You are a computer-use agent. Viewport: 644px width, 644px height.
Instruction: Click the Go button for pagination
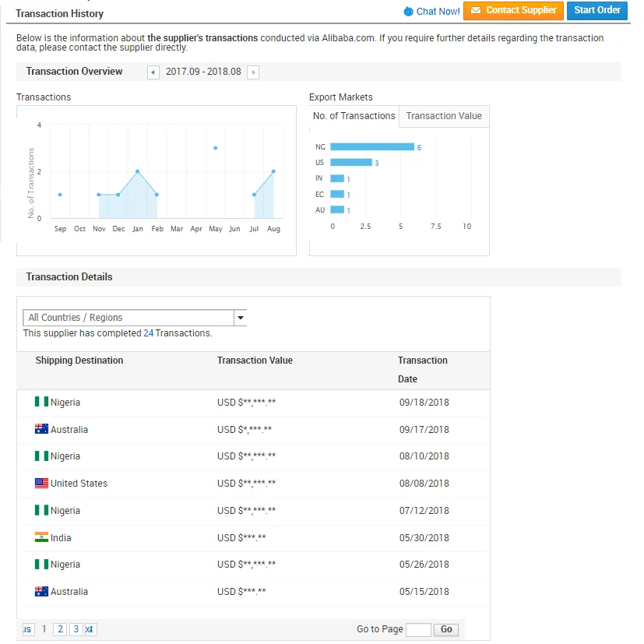tap(446, 629)
